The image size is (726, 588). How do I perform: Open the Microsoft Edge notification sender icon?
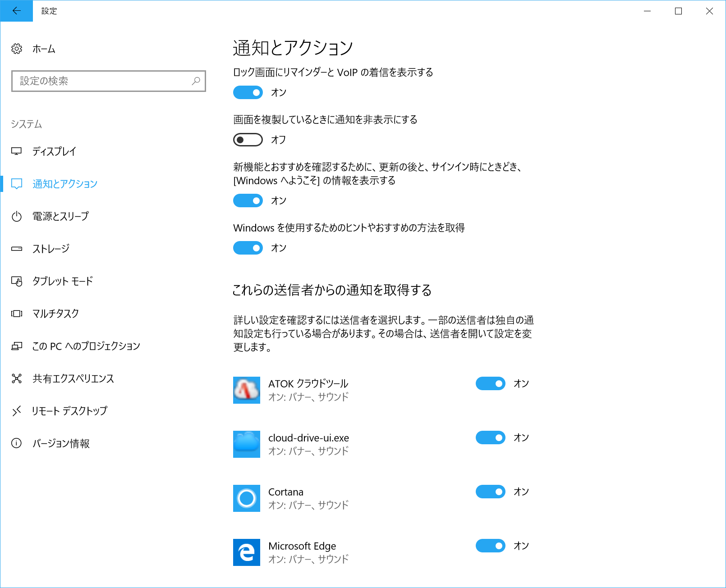[x=246, y=552]
